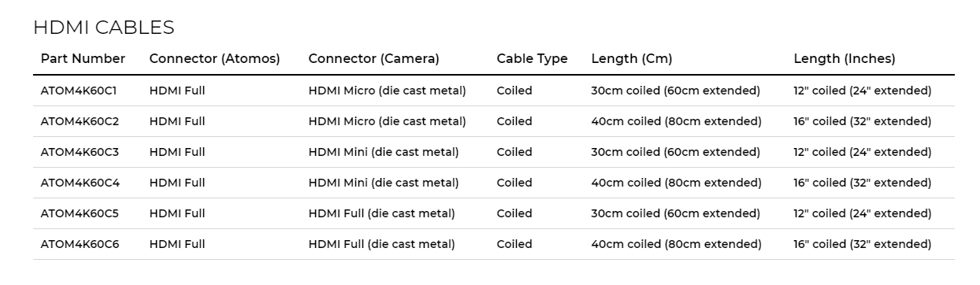Select part number ATOM4K60C2

pyautogui.click(x=80, y=121)
